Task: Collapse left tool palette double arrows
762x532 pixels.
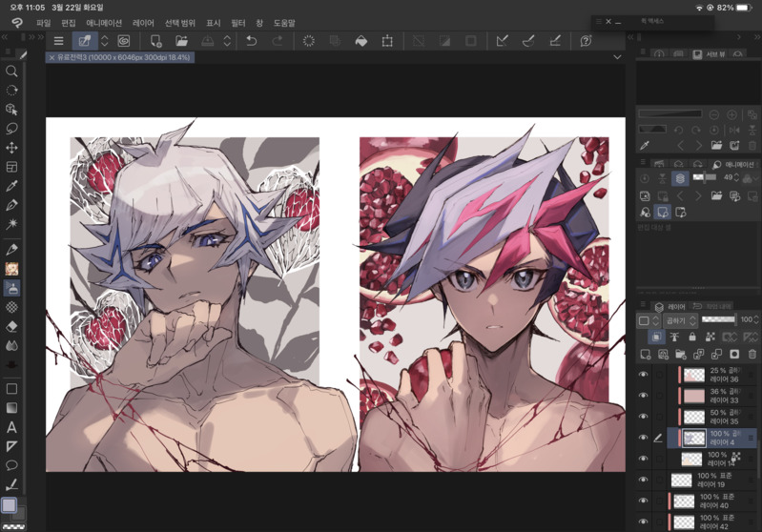Action: pos(5,37)
